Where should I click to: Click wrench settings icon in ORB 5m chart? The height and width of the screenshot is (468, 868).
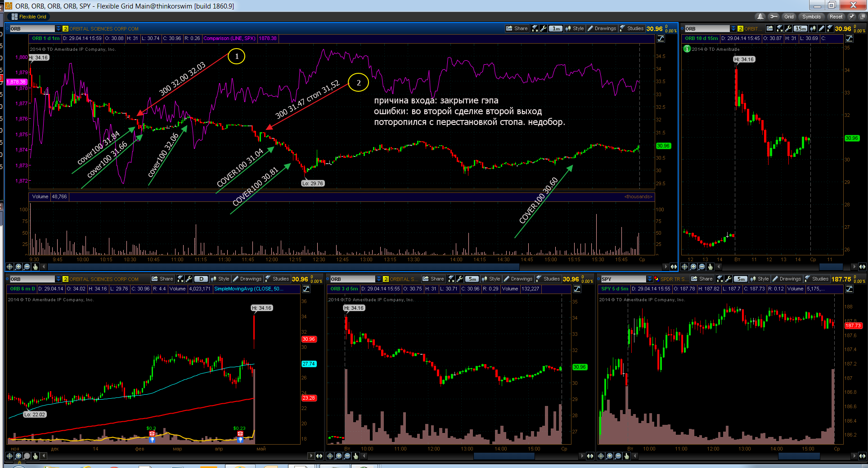pos(460,279)
